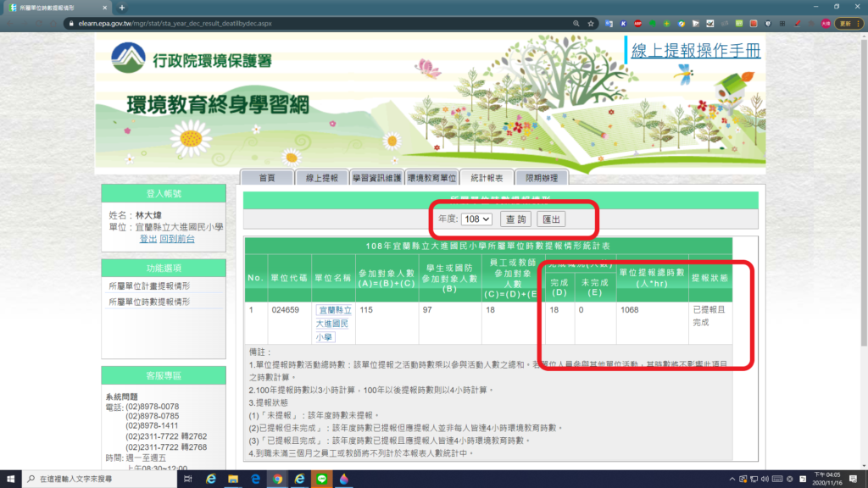This screenshot has height=488, width=868.
Task: Show hidden system tray icons
Action: tap(732, 480)
